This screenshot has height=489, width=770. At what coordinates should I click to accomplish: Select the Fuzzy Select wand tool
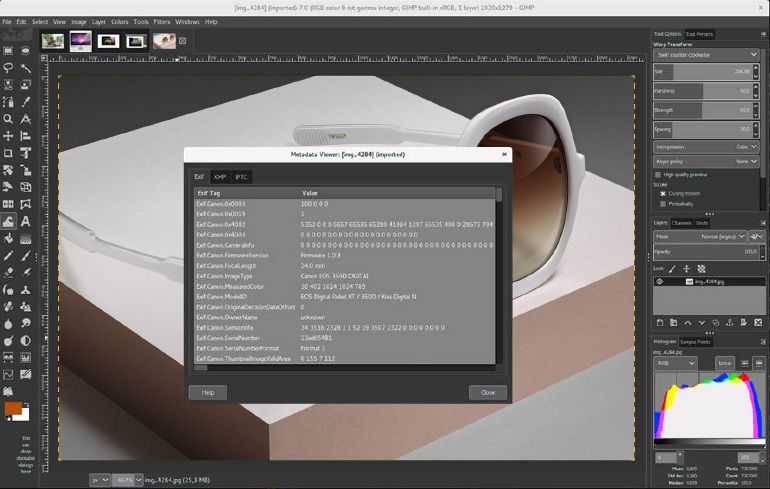click(x=26, y=68)
